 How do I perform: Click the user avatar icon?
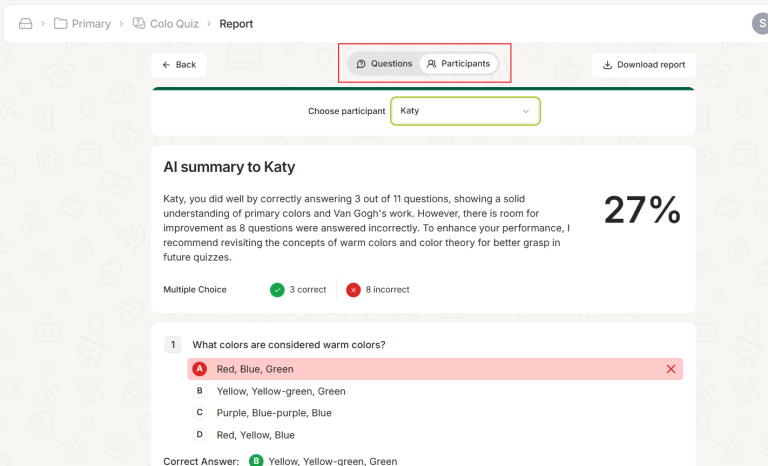coord(760,23)
